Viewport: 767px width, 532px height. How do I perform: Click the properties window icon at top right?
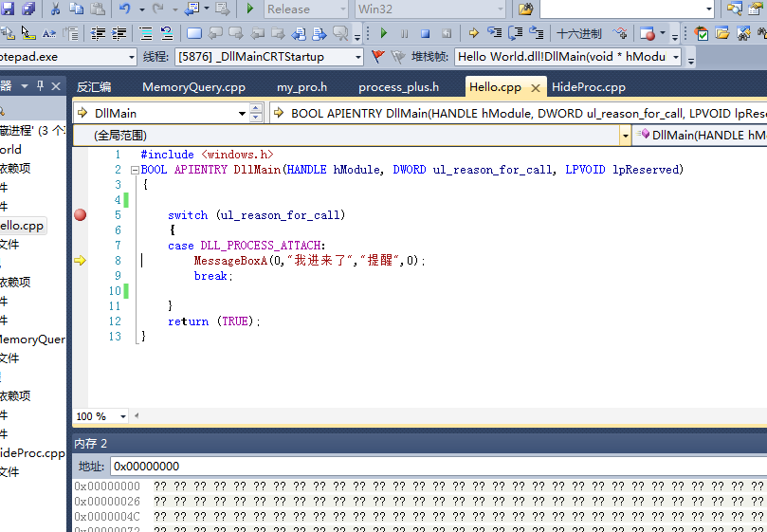coord(756,9)
